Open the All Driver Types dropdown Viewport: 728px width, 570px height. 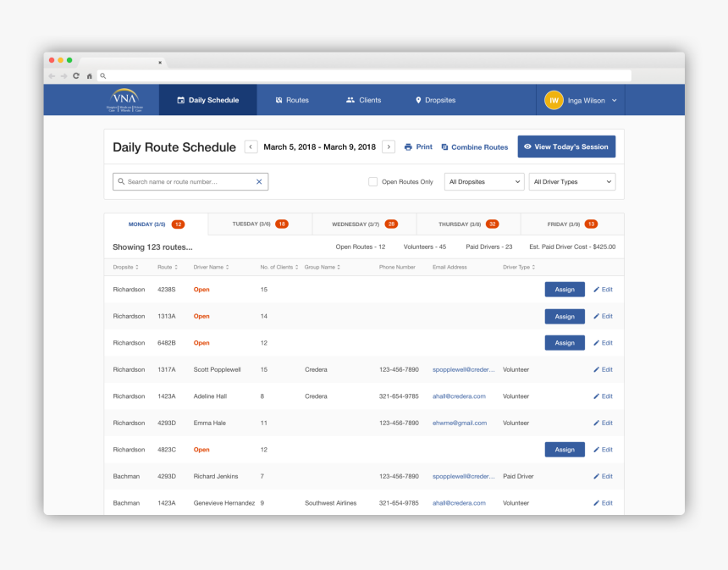(x=572, y=181)
